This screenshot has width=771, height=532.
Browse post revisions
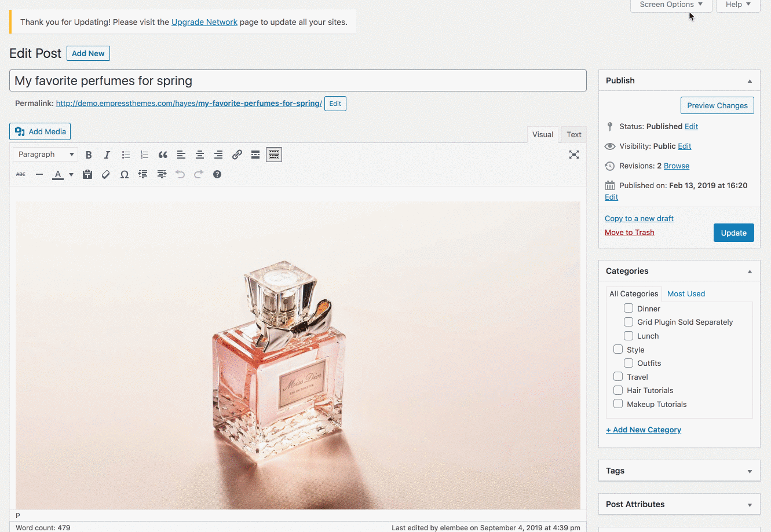click(x=677, y=166)
